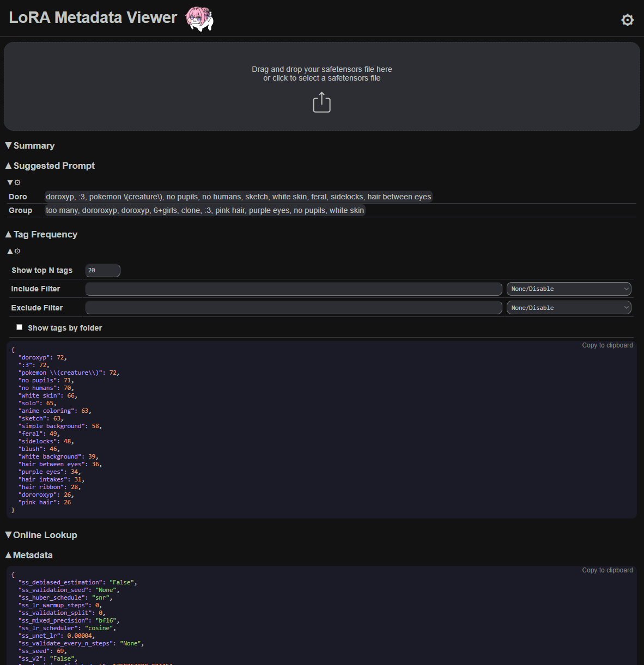
Task: Click the upload file icon in drop zone
Action: coord(321,102)
